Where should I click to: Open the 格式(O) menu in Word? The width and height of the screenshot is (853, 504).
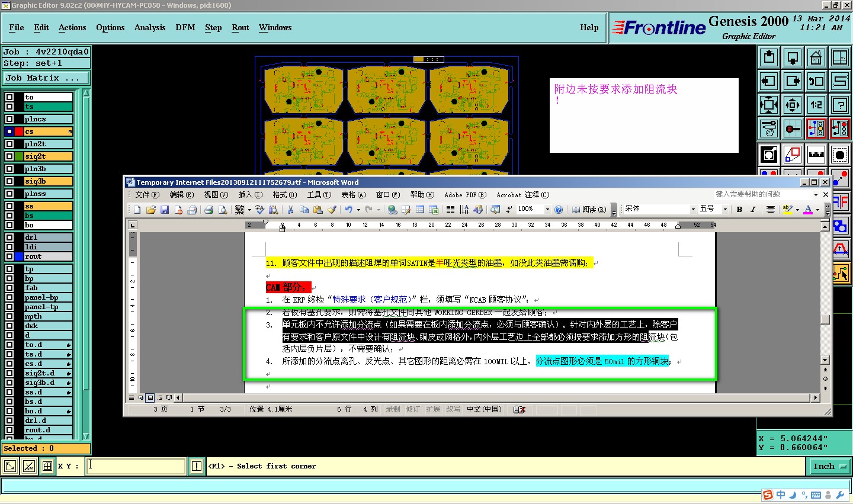tap(285, 195)
